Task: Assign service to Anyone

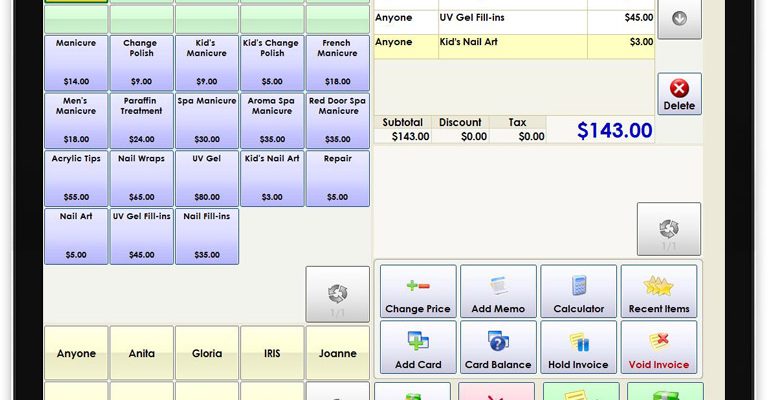Action: click(76, 353)
